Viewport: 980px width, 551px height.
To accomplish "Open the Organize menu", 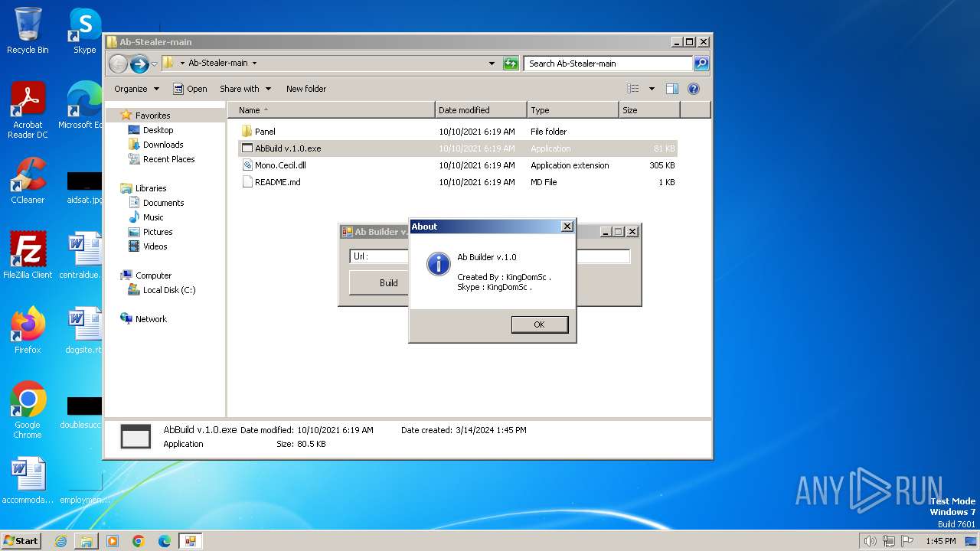I will (136, 89).
